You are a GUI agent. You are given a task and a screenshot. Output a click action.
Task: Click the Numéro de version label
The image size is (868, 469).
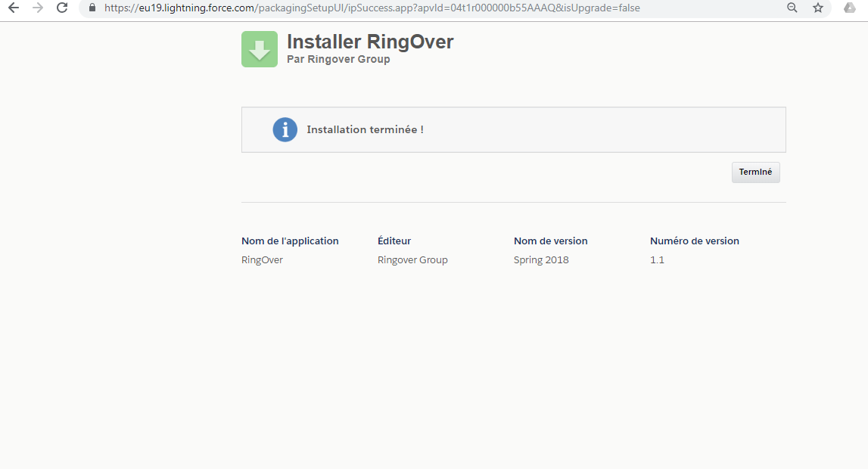point(695,241)
